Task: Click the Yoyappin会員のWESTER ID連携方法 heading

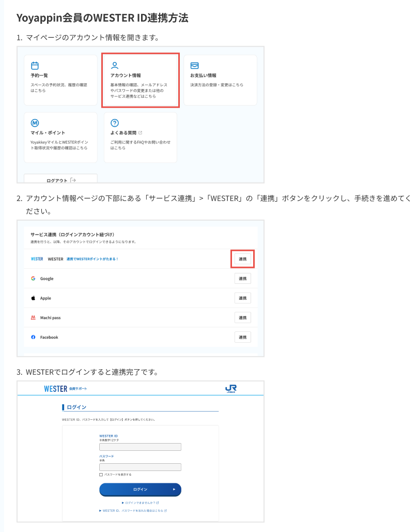Action: pos(102,18)
